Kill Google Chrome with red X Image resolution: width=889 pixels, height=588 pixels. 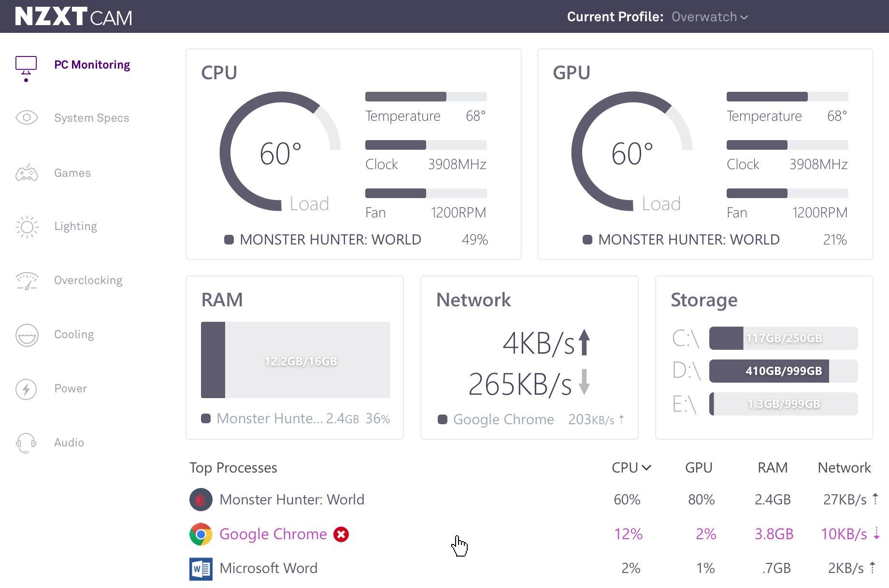(x=341, y=534)
